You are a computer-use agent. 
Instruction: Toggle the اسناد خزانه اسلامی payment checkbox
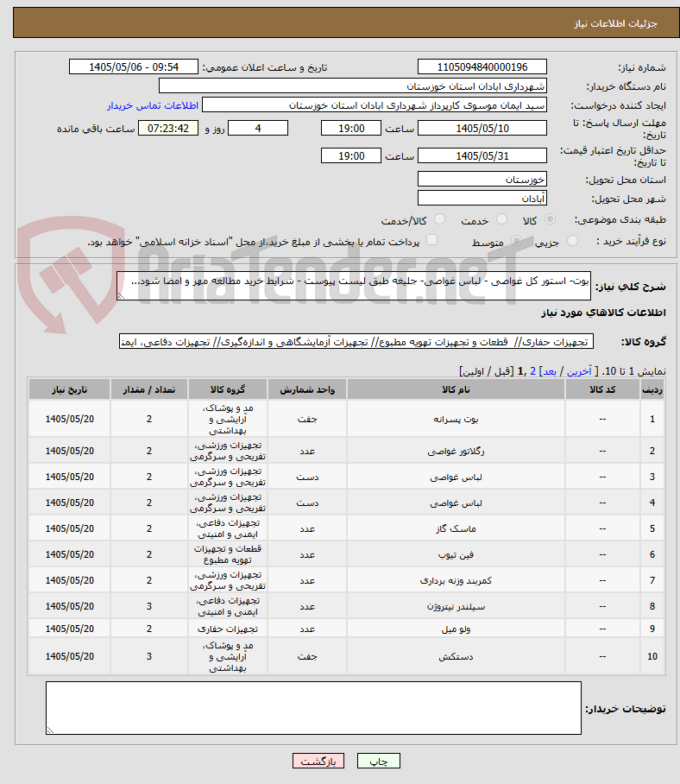431,240
